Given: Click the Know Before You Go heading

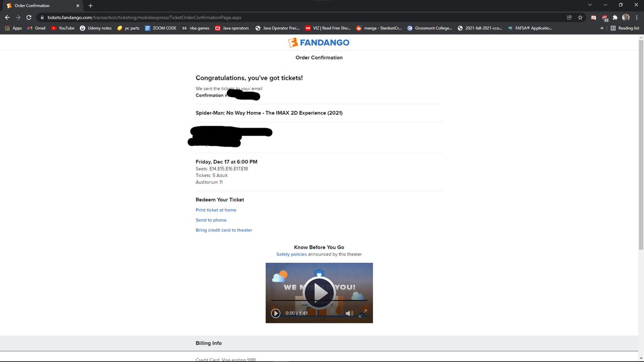Looking at the screenshot, I should click(319, 248).
